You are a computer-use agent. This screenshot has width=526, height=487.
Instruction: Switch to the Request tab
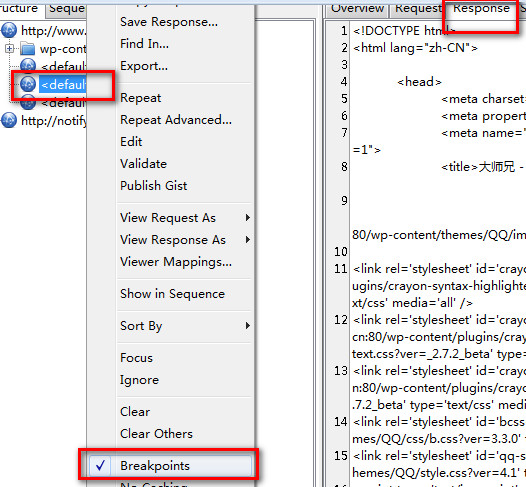pyautogui.click(x=418, y=9)
